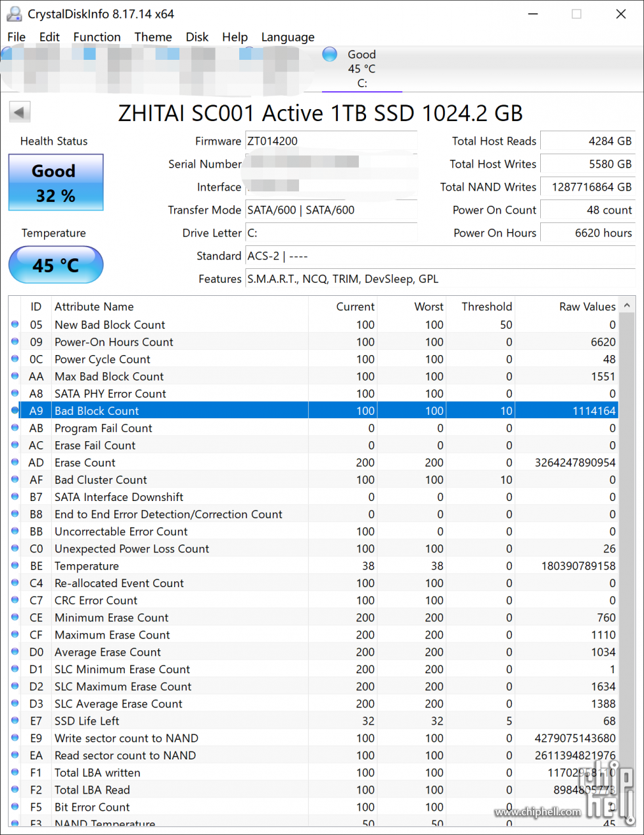Viewport: 644px width, 835px height.
Task: Click the Worst column header
Action: (x=429, y=306)
